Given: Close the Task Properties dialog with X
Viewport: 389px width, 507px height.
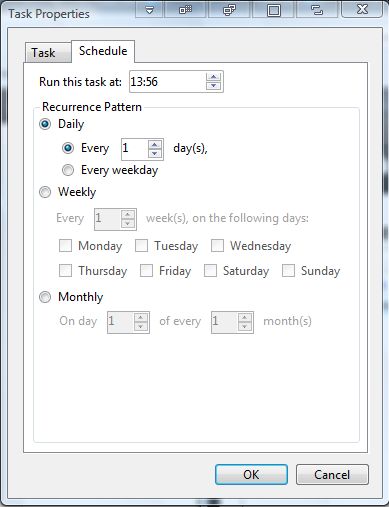Looking at the screenshot, I should click(362, 9).
